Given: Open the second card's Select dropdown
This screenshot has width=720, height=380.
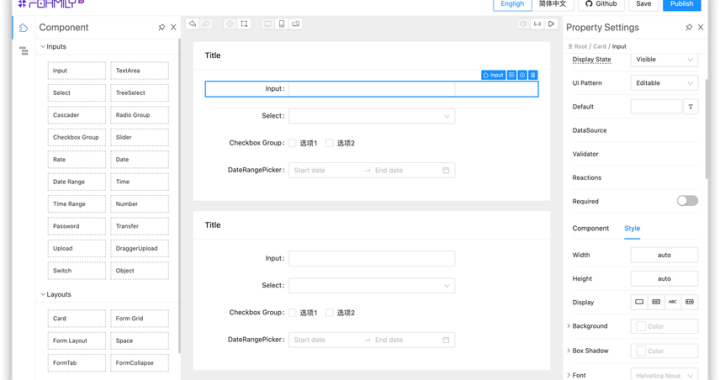Looking at the screenshot, I should [372, 285].
